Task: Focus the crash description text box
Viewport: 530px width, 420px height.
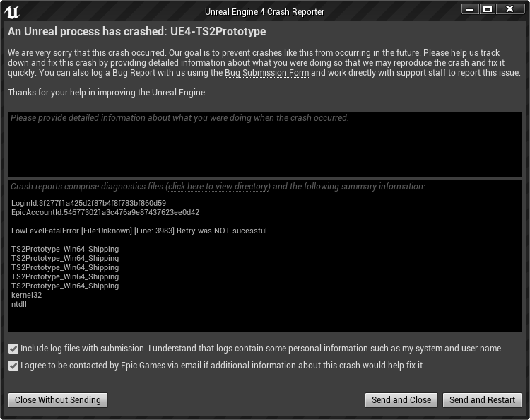Action: 265,144
